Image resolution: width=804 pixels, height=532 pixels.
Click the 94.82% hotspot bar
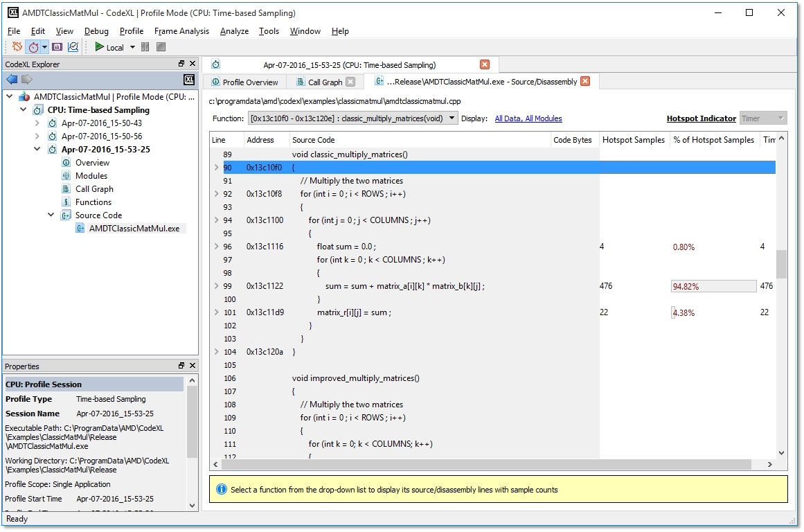[x=713, y=286]
